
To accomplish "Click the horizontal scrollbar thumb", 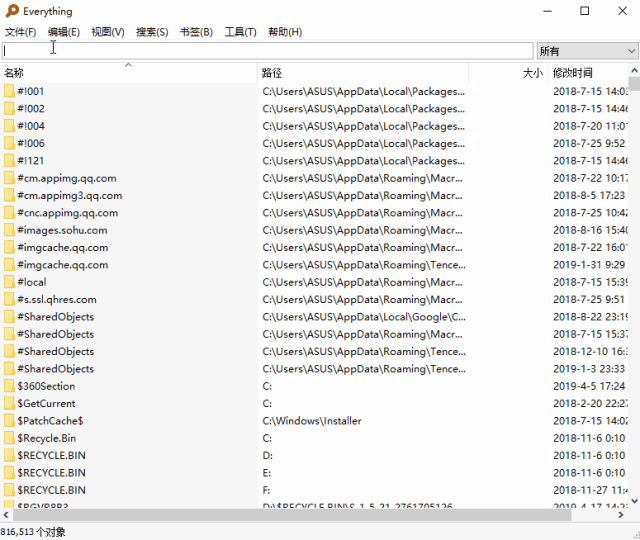I will [292, 515].
